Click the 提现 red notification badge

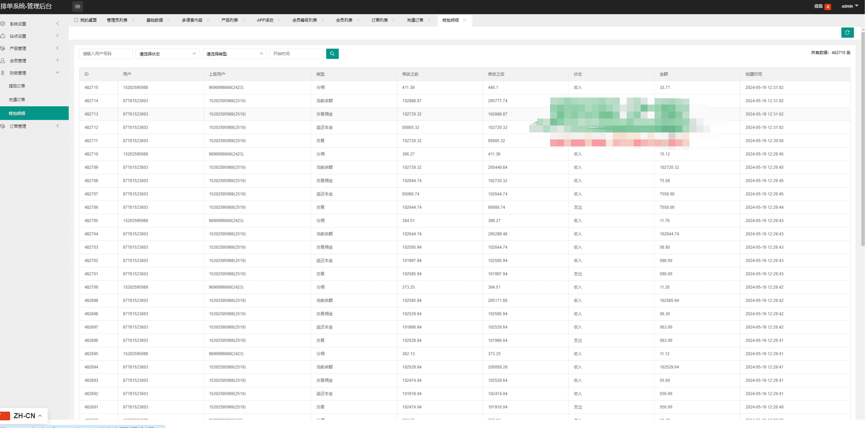[827, 7]
